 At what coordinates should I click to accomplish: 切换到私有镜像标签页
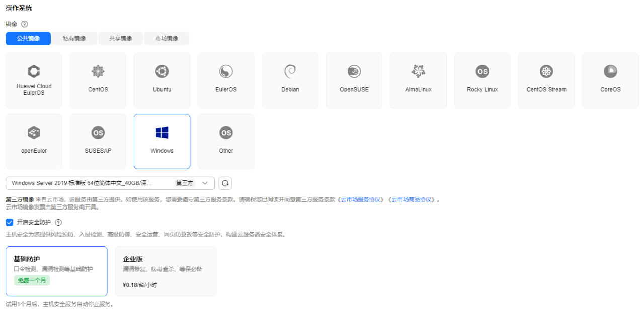(74, 38)
